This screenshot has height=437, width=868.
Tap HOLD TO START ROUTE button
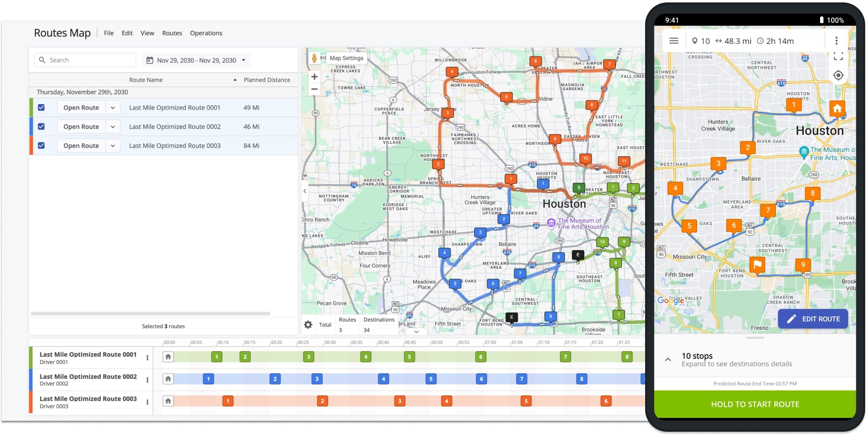pos(755,404)
